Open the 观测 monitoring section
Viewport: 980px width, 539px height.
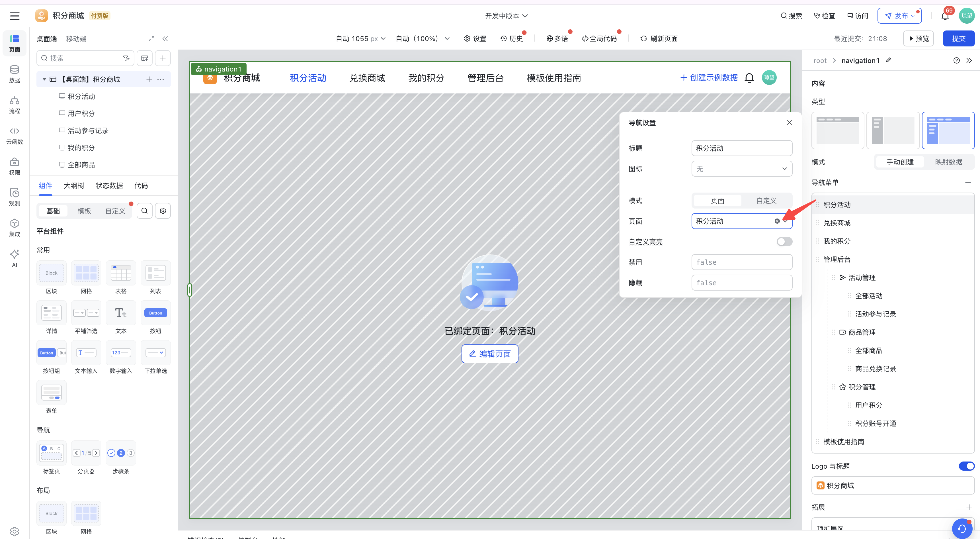[x=15, y=197]
